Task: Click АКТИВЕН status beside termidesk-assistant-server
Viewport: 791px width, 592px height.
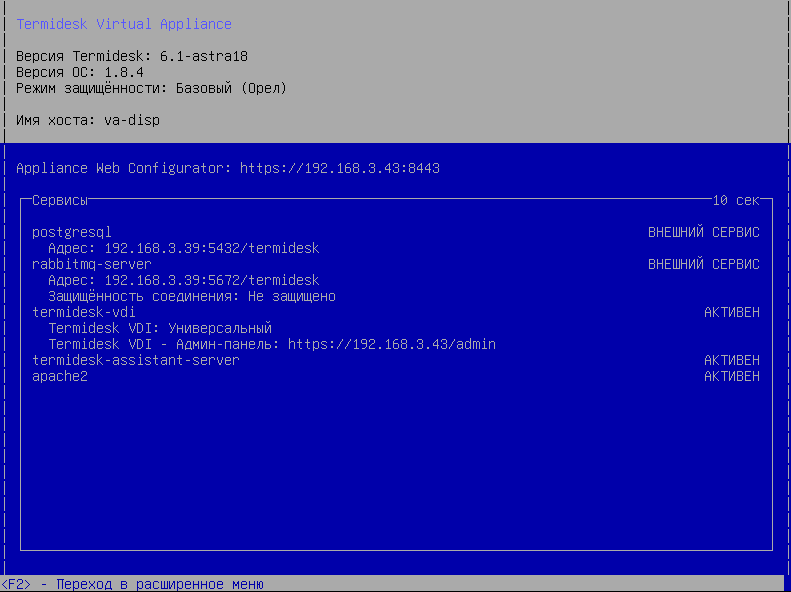Action: click(x=731, y=360)
